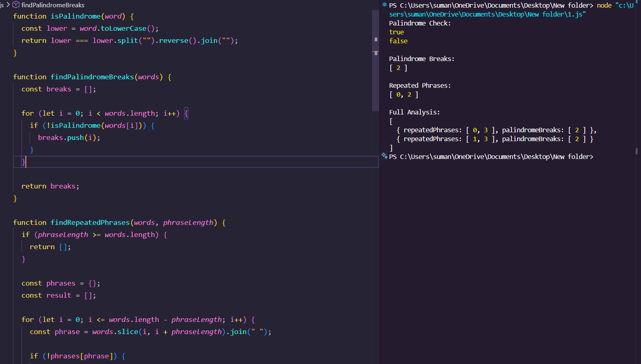Image resolution: width=641 pixels, height=364 pixels.
Task: Click the sparkle suggestion icon at terminal prompt
Action: [x=385, y=156]
